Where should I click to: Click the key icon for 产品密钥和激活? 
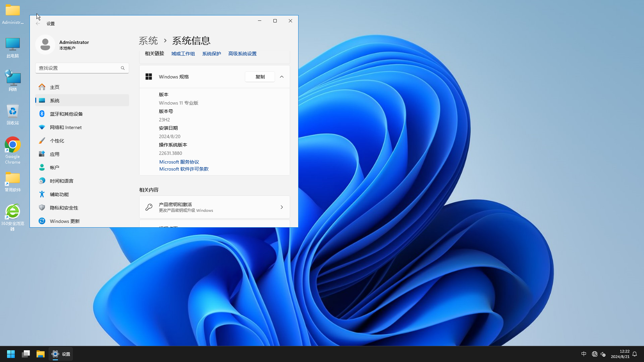[x=149, y=207]
